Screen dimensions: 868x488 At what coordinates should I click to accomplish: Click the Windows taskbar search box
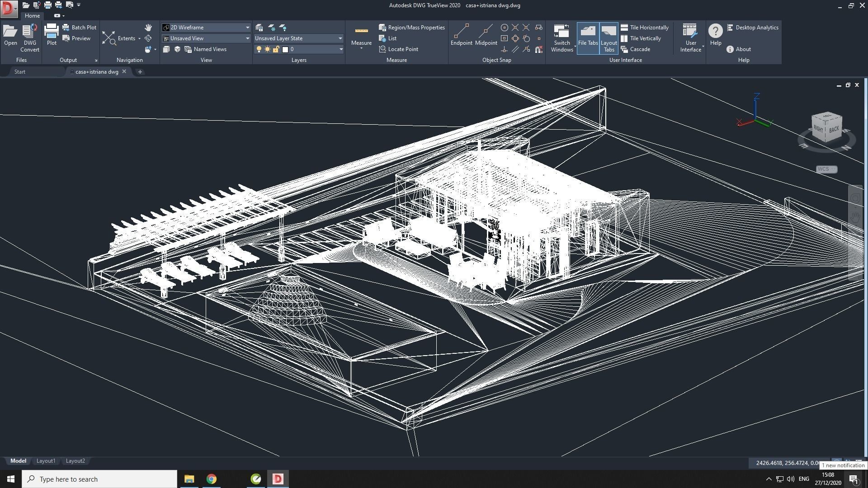(99, 479)
